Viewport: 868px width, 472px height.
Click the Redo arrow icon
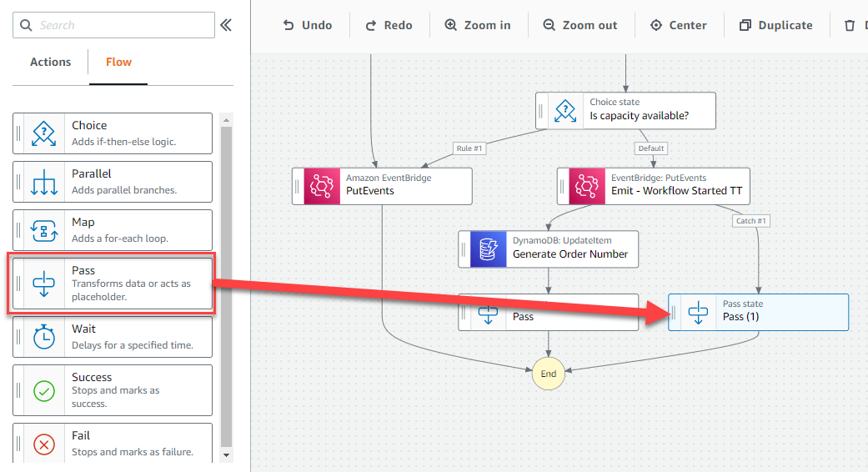click(371, 25)
